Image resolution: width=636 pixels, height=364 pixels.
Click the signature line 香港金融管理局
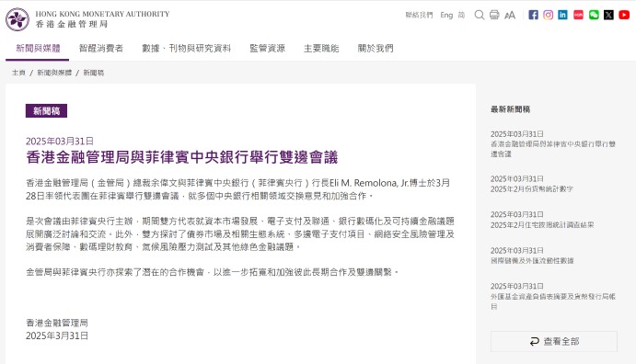[x=57, y=323]
